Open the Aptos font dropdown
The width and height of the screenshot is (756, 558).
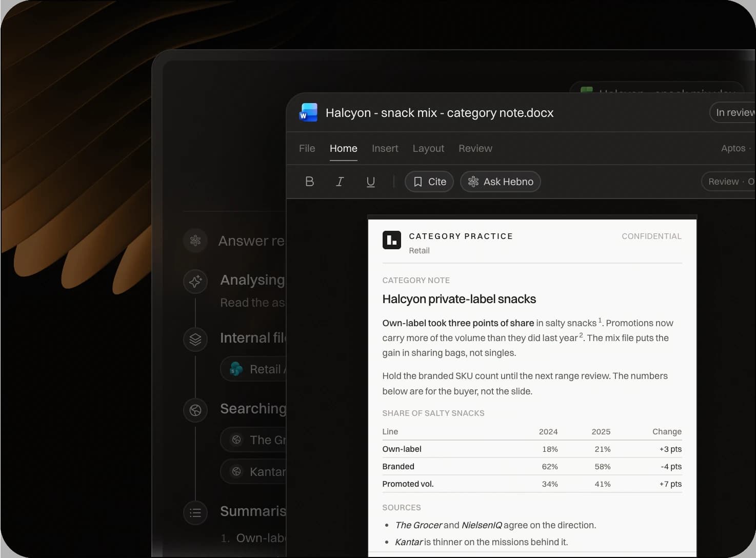(736, 148)
